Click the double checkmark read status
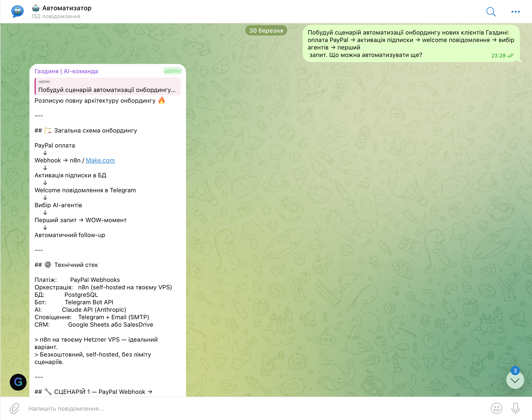The image size is (532, 420). coord(510,56)
